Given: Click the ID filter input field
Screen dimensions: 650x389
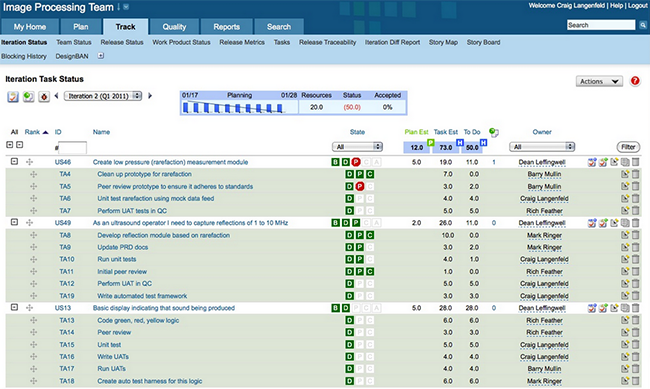Looking at the screenshot, I should pyautogui.click(x=73, y=147).
